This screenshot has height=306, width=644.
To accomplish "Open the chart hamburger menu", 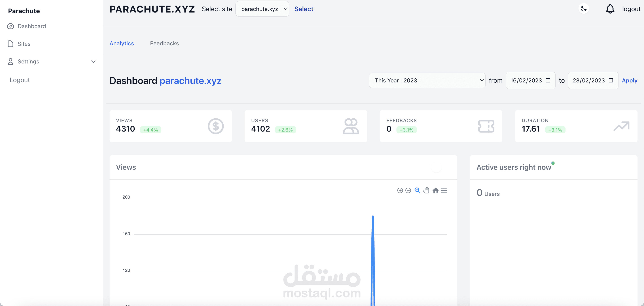I will click(444, 190).
